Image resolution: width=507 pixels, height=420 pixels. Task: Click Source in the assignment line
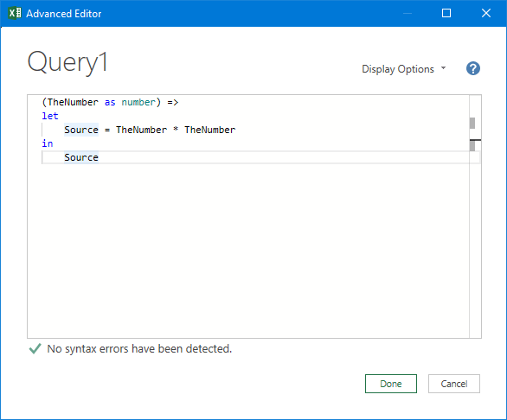[x=81, y=130]
